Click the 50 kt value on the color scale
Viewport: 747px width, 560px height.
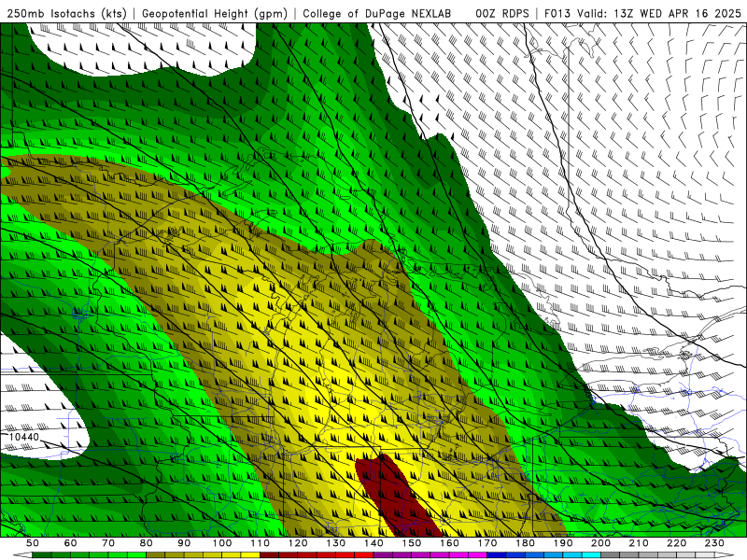click(x=33, y=543)
